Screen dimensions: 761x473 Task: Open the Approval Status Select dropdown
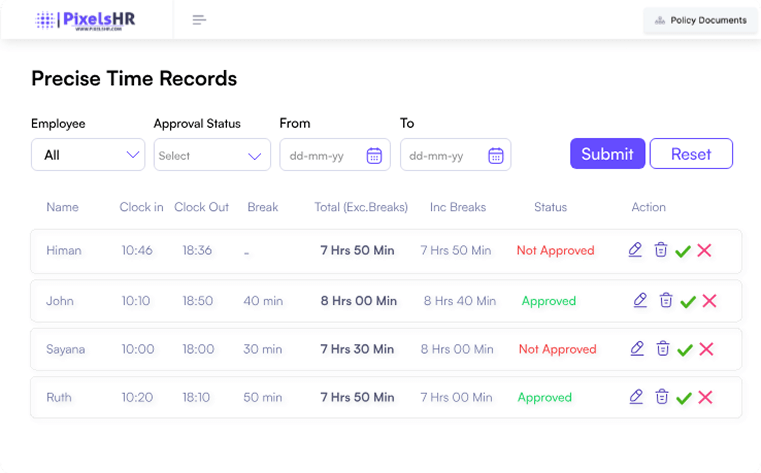pyautogui.click(x=212, y=155)
